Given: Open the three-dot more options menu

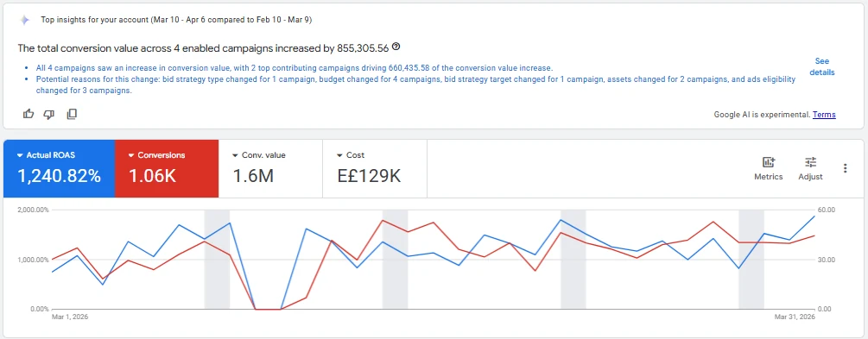Looking at the screenshot, I should coord(845,168).
